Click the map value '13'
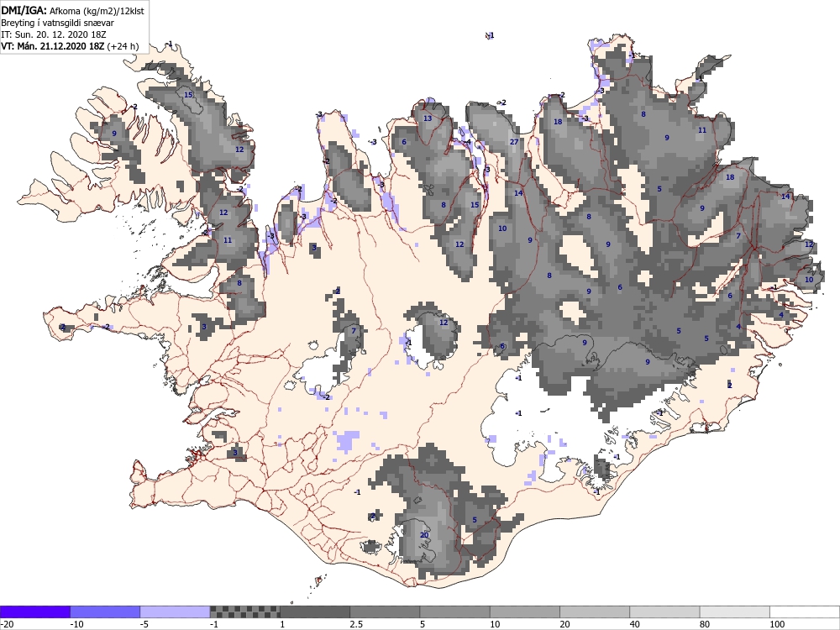 click(x=428, y=118)
